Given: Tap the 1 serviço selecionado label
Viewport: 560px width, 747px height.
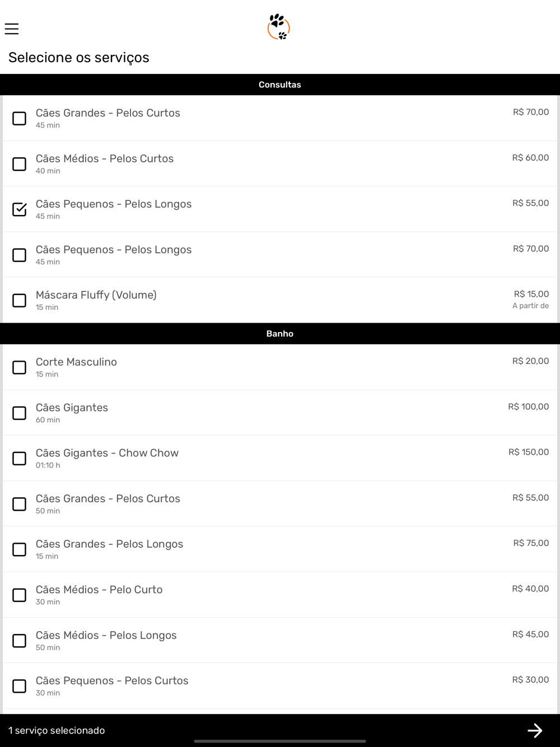Looking at the screenshot, I should point(57,730).
